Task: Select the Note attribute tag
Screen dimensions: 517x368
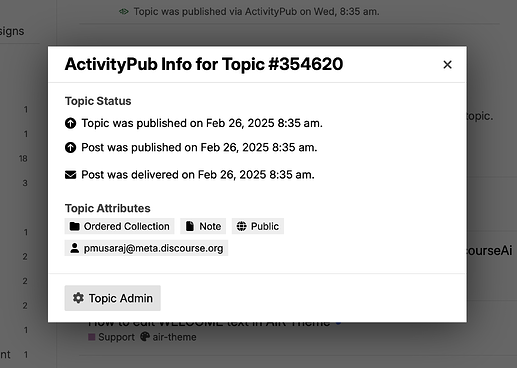Action: click(203, 226)
